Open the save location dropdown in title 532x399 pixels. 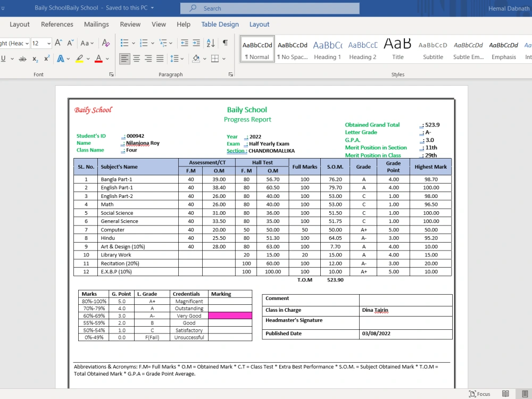point(152,8)
